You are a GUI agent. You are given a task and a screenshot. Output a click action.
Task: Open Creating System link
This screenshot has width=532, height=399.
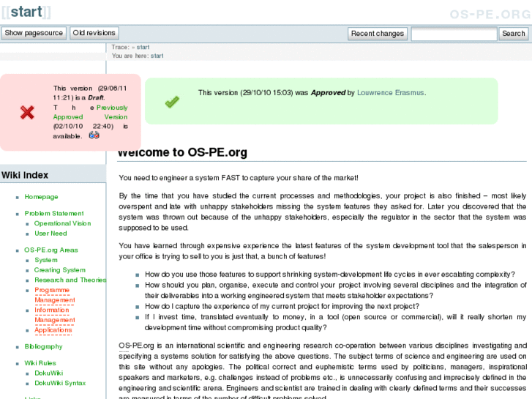(60, 270)
